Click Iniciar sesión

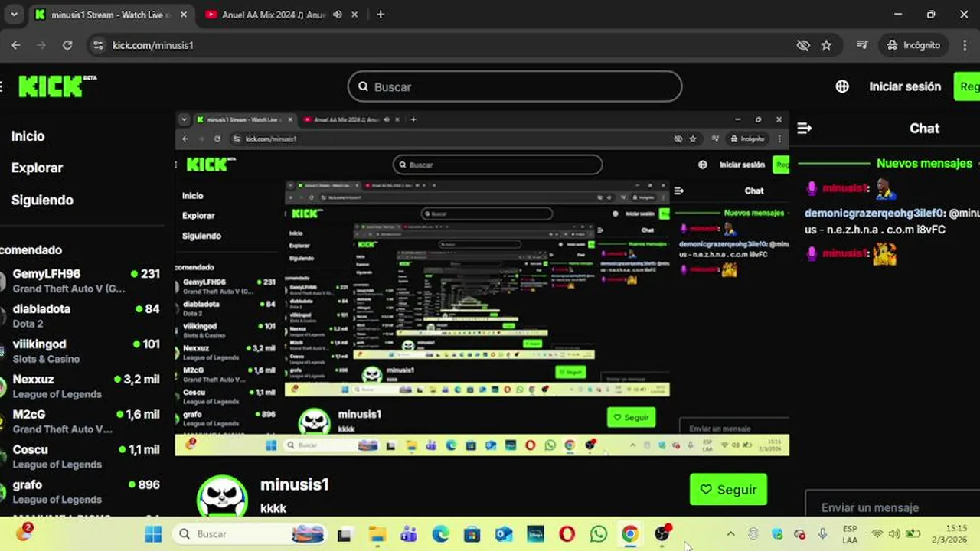coord(905,86)
